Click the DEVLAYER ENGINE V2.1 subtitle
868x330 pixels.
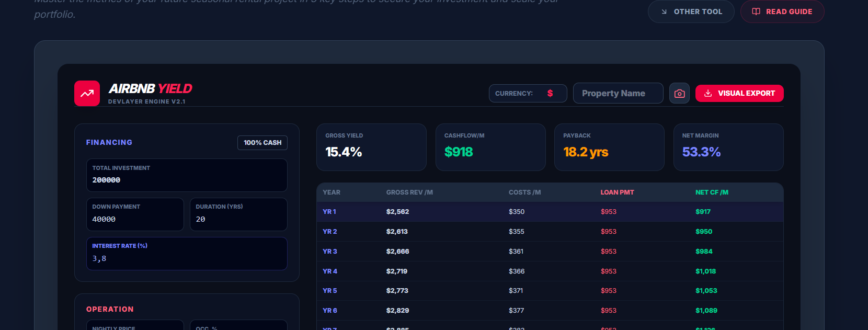tap(147, 101)
